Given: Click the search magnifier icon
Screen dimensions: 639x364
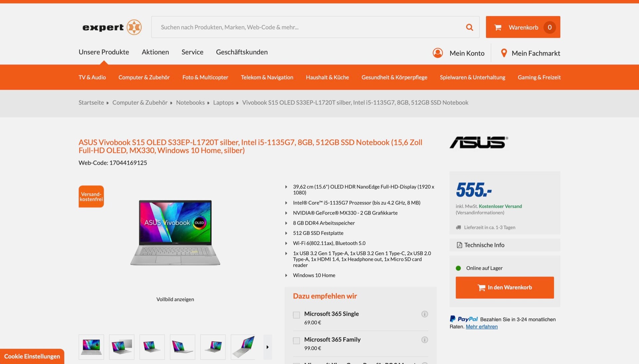Looking at the screenshot, I should tap(469, 27).
